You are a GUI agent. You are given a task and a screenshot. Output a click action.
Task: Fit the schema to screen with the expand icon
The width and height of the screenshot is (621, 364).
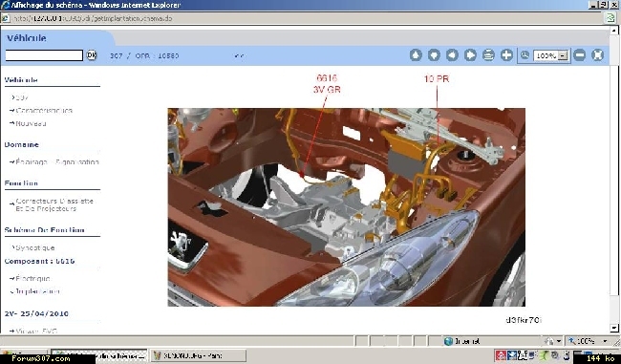598,55
